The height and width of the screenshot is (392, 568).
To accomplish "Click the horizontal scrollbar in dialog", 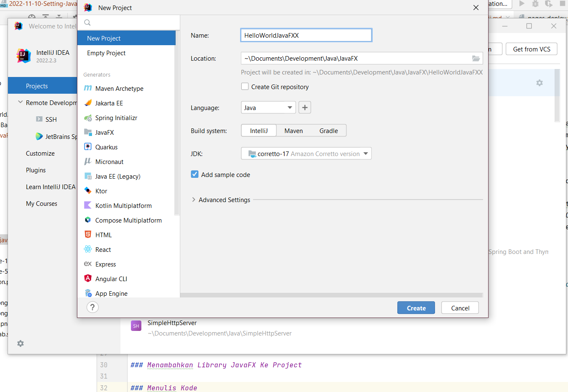I will [332, 295].
